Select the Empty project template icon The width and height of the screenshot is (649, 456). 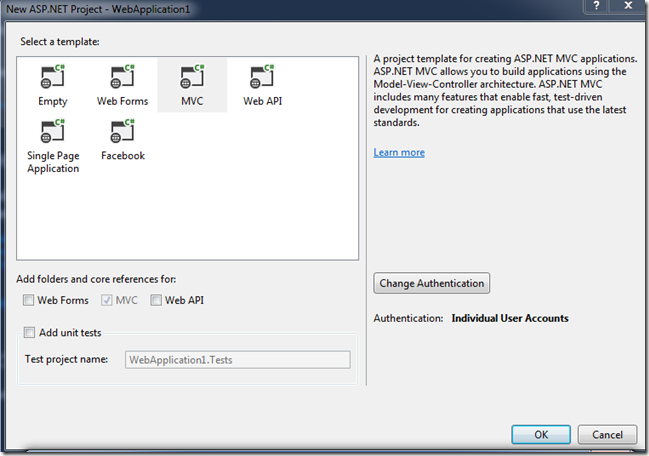pyautogui.click(x=53, y=77)
